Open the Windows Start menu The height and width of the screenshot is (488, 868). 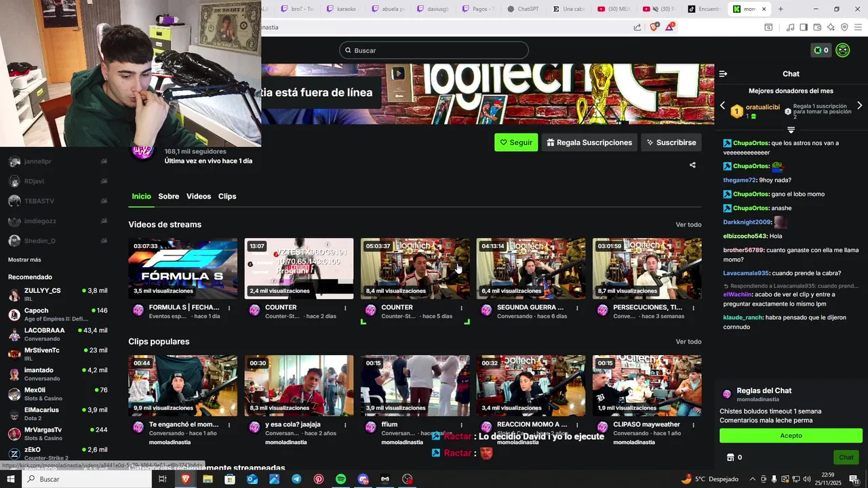(x=11, y=479)
